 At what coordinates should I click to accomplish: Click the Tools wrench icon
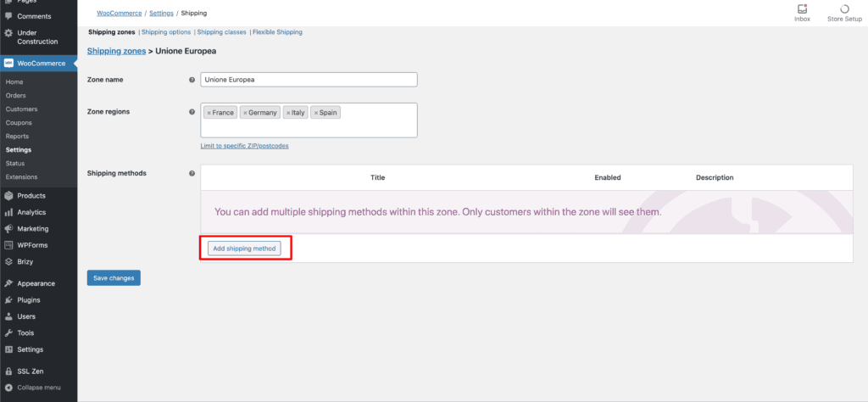[8, 332]
